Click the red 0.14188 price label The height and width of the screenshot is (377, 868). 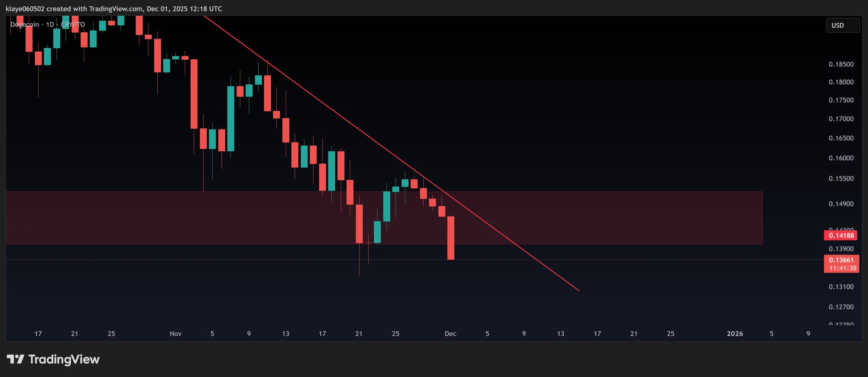tap(841, 235)
